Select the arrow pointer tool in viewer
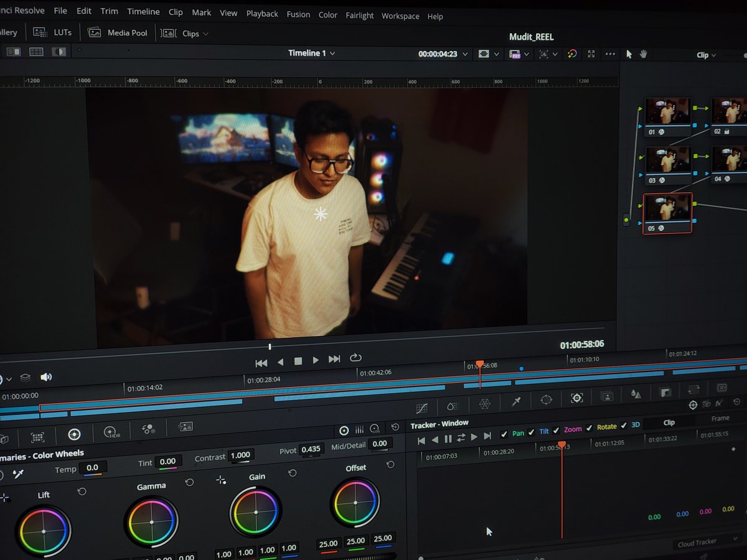 [x=629, y=54]
